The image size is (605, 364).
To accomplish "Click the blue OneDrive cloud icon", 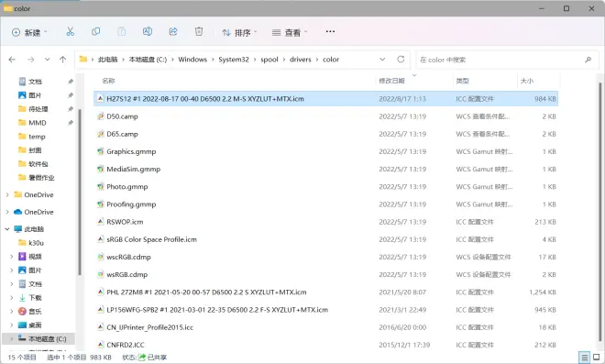I will [x=17, y=212].
